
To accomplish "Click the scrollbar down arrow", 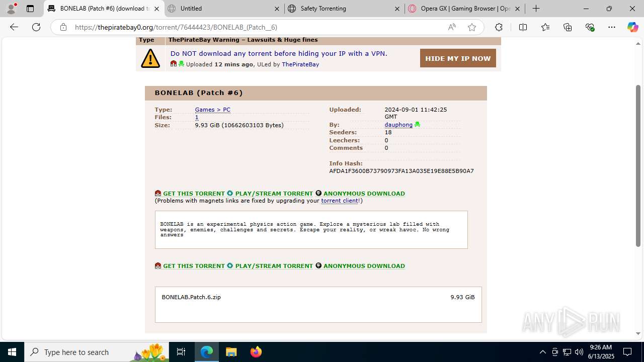I will [638, 333].
